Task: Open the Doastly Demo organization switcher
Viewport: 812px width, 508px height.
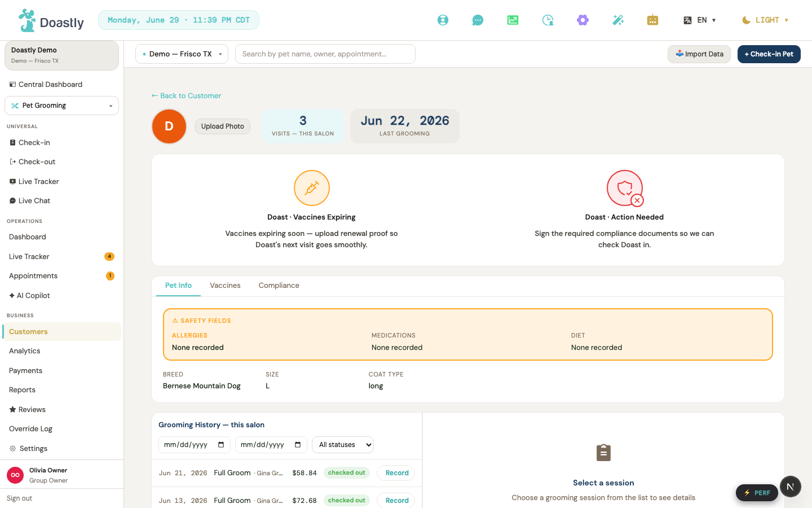Action: pyautogui.click(x=61, y=55)
